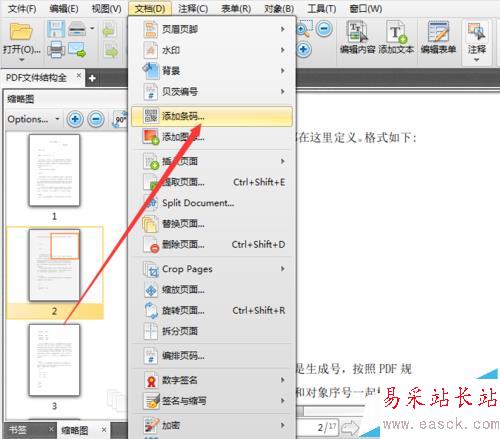500x439 pixels.
Task: Expand the 背景 submenu
Action: coord(212,71)
